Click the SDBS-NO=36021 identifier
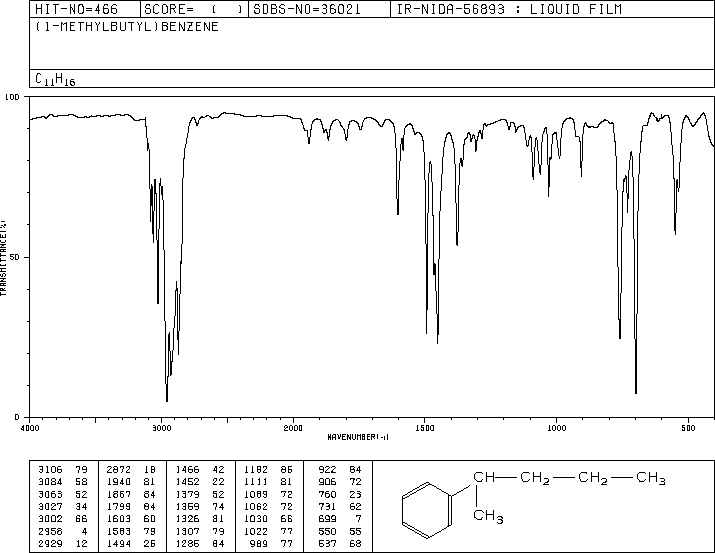Image resolution: width=715 pixels, height=553 pixels. 307,9
